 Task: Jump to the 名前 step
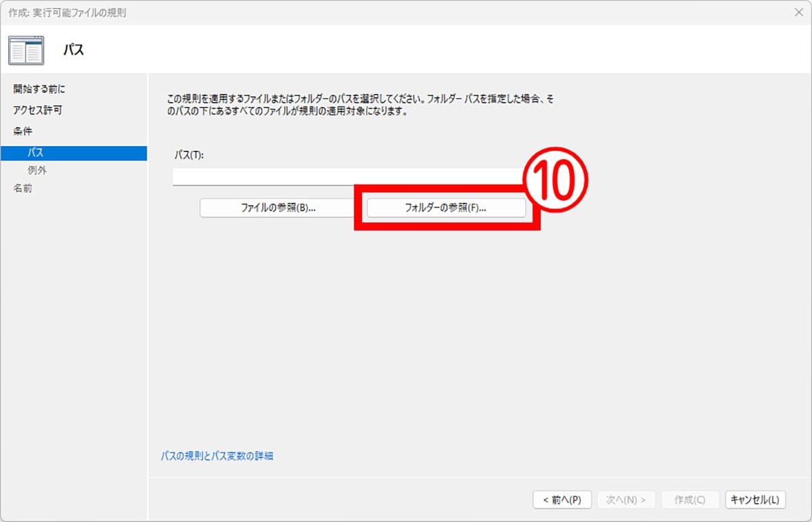22,189
